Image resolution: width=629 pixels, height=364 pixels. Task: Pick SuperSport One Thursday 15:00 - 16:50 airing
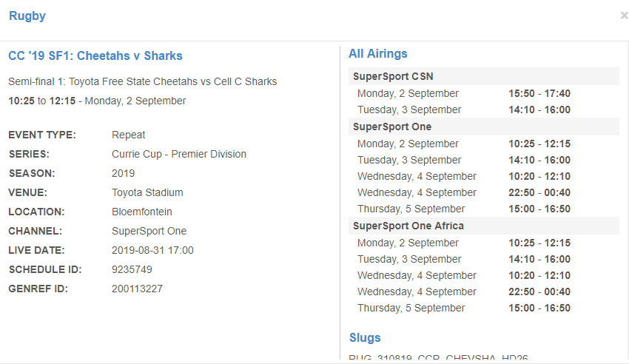[x=539, y=209]
